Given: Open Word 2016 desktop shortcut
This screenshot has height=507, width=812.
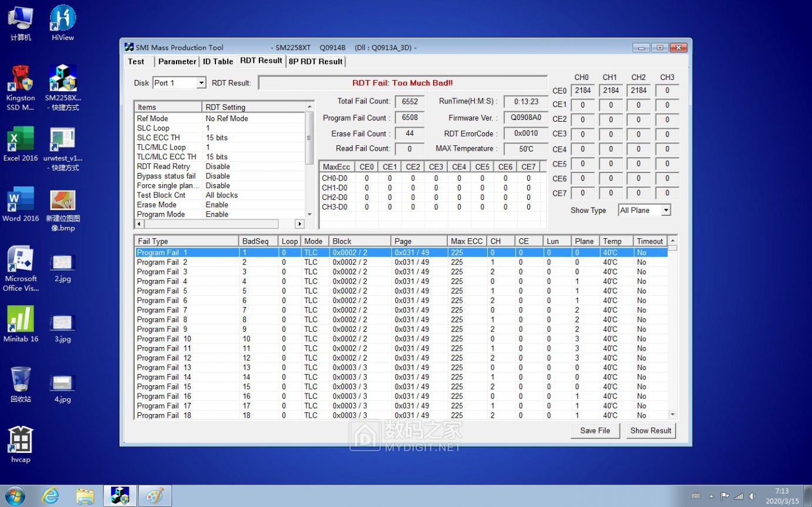Looking at the screenshot, I should (21, 200).
